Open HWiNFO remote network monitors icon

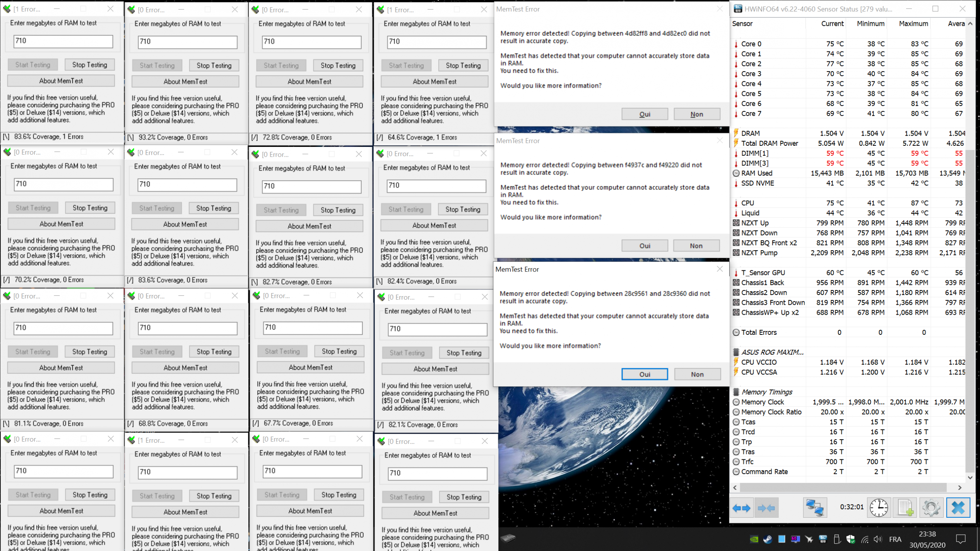[x=814, y=508]
